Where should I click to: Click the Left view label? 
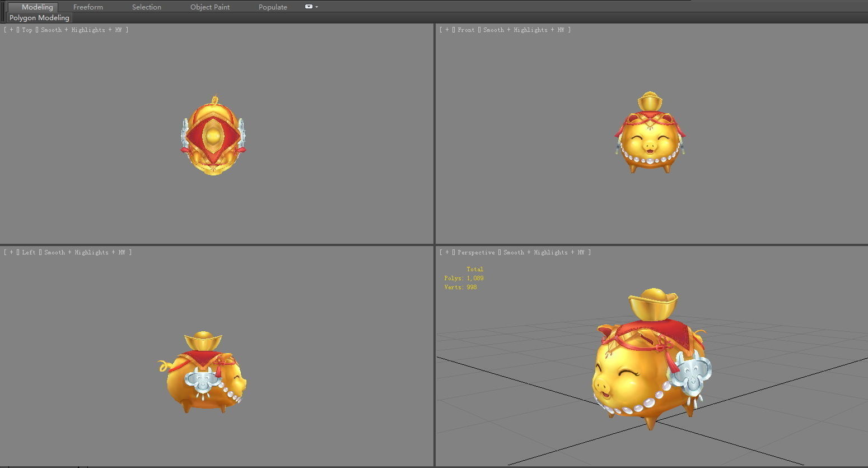29,252
